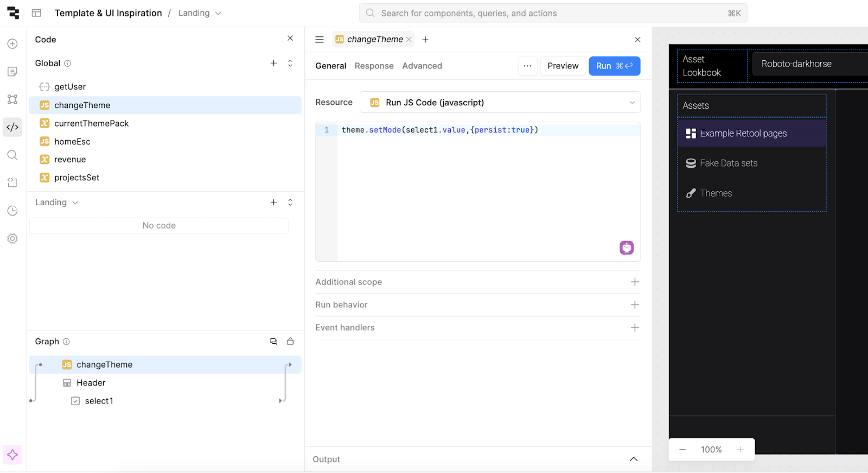Show Global section info tooltip icon
The width and height of the screenshot is (868, 473).
(x=68, y=64)
